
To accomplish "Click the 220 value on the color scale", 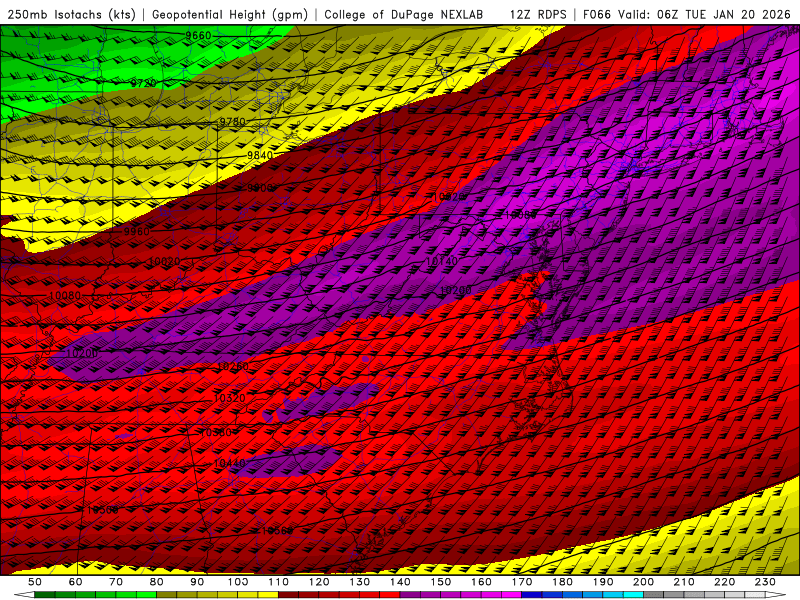I will click(724, 582).
